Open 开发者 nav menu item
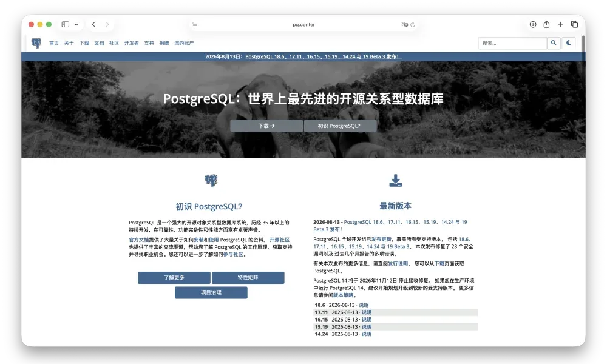 [132, 43]
